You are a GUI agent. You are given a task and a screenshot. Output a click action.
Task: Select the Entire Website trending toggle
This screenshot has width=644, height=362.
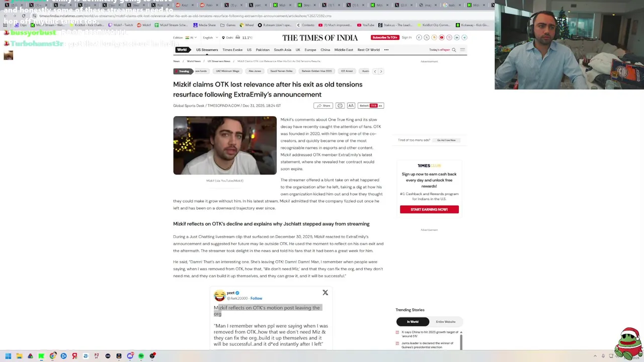tap(445, 322)
